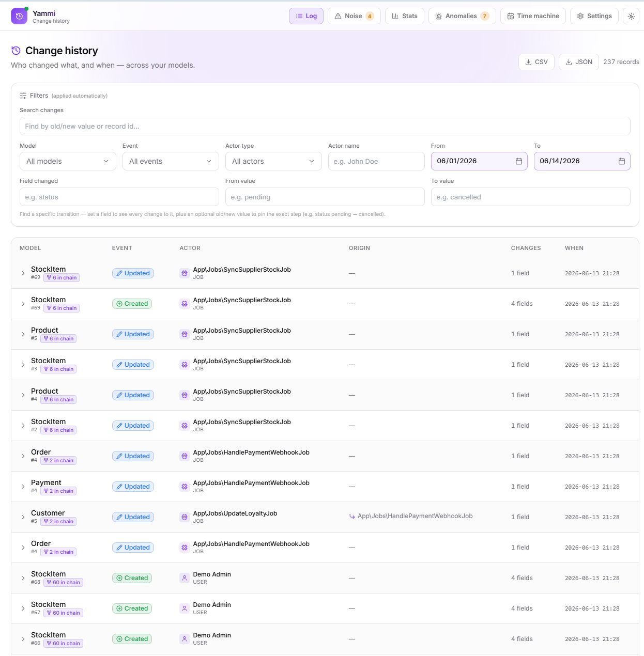Image resolution: width=644 pixels, height=656 pixels.
Task: Click the To value input
Action: click(x=530, y=197)
